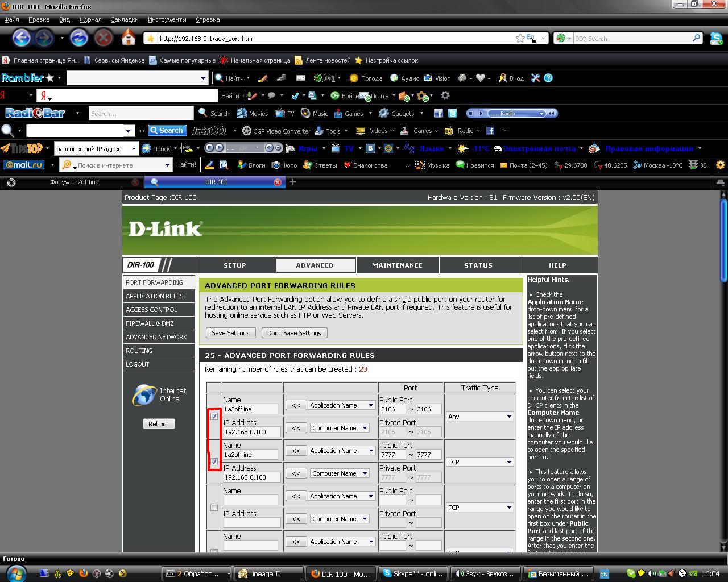This screenshot has height=582, width=728.
Task: Click the blue Search button on ImTOO toolbar
Action: pos(167,131)
